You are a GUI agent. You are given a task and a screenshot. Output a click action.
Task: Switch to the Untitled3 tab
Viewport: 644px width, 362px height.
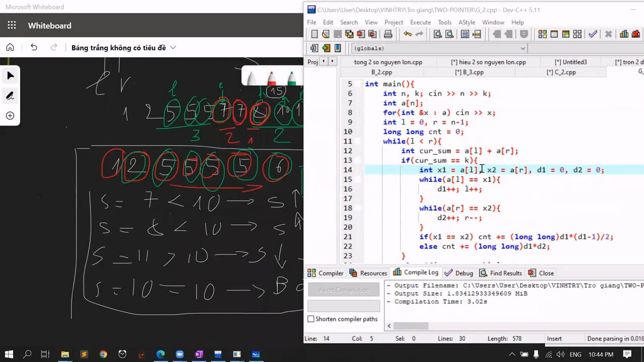pyautogui.click(x=571, y=62)
